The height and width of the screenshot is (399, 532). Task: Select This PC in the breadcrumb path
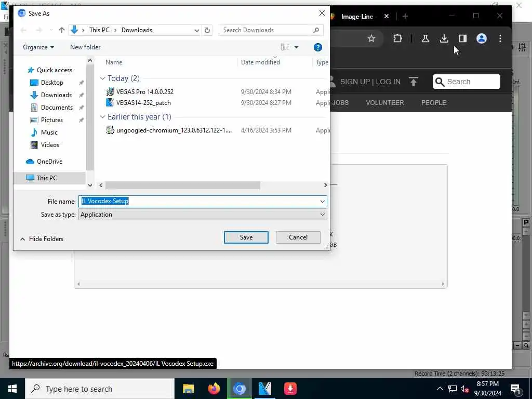tap(99, 30)
